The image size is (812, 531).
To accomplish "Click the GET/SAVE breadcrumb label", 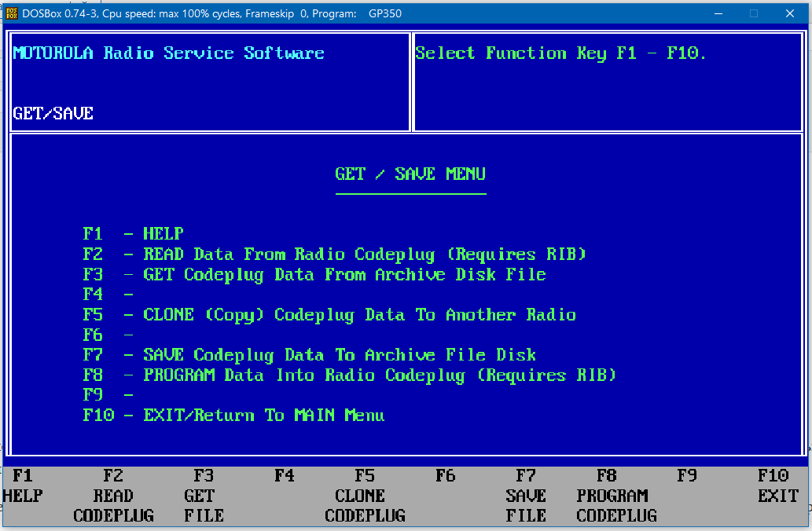I will 53,113.
